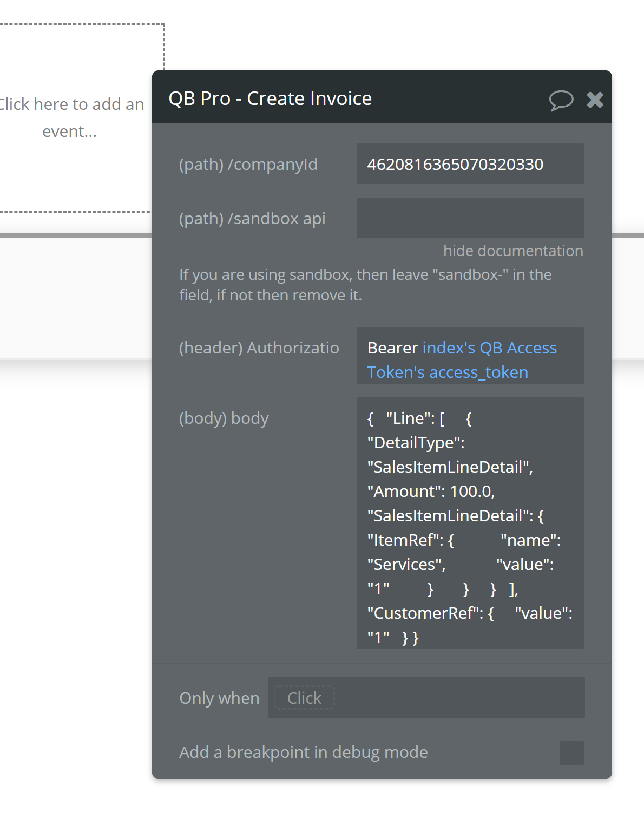The width and height of the screenshot is (644, 825).
Task: Add a new event in workflow canvas
Action: pos(72,117)
